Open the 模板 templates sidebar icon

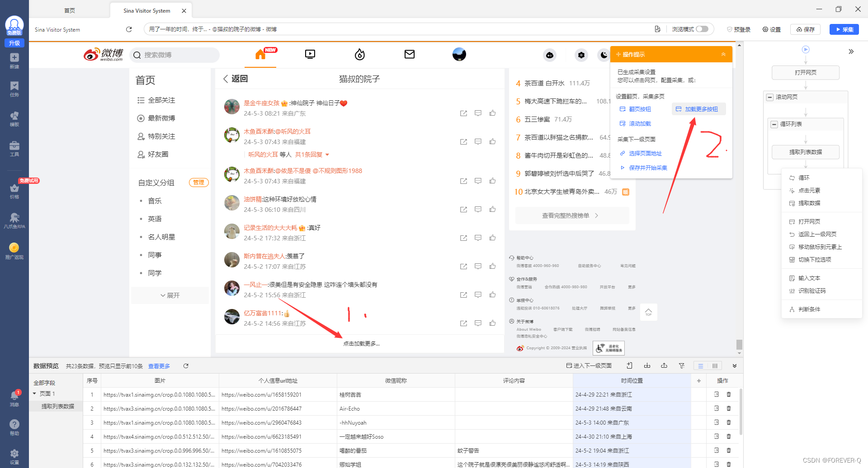point(14,119)
